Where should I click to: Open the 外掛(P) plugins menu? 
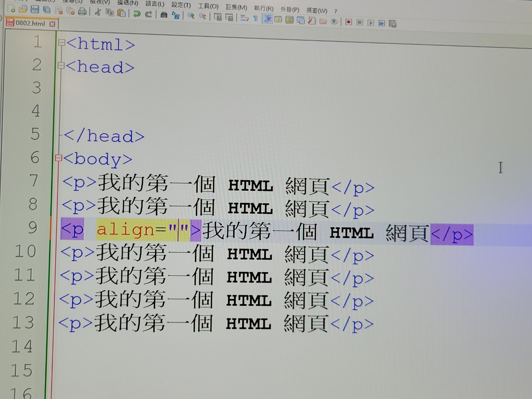[290, 9]
